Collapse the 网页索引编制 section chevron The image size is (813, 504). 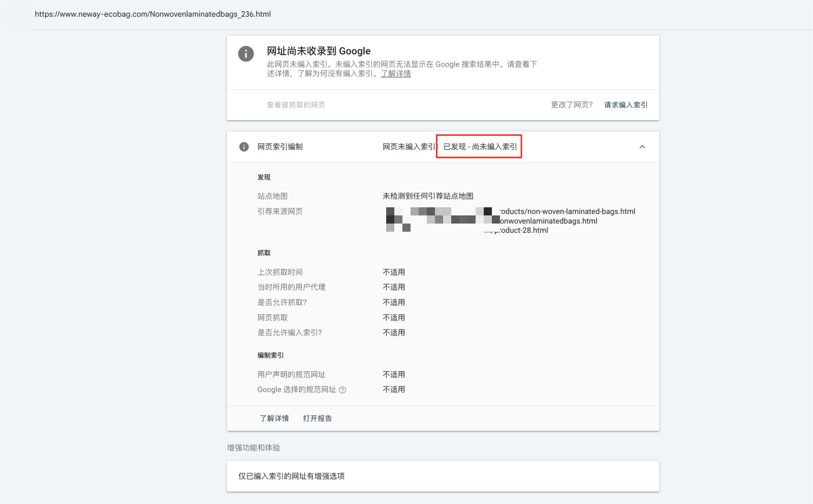click(x=642, y=147)
